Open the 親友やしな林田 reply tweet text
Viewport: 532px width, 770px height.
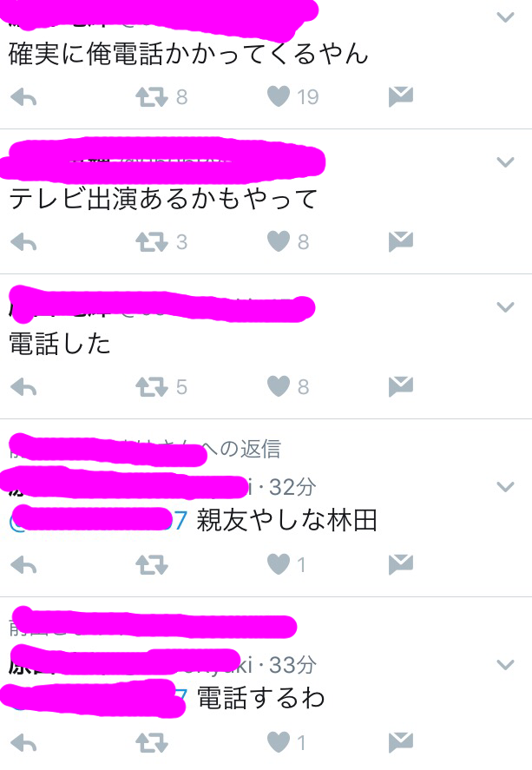(x=286, y=521)
